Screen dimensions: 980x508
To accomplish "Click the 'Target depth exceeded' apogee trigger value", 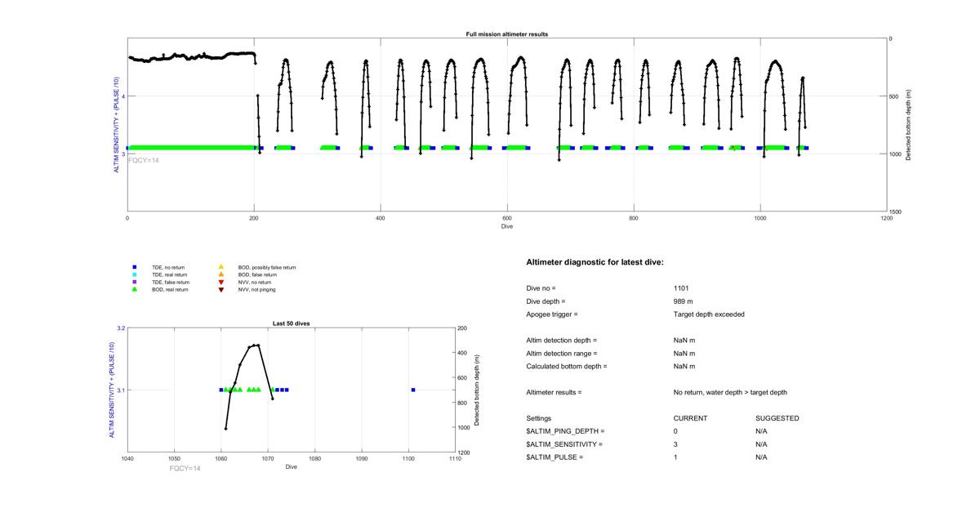I will pos(709,314).
